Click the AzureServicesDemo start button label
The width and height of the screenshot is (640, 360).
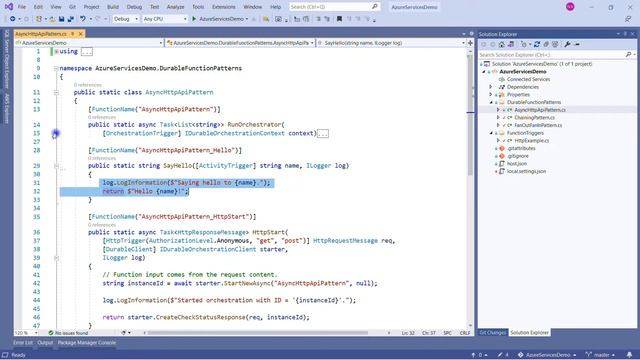[222, 19]
